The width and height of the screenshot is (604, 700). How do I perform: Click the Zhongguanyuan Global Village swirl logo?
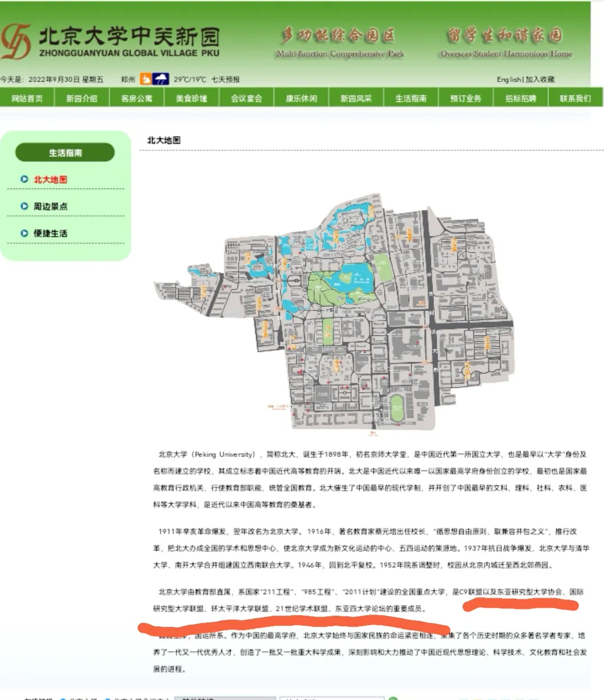(16, 41)
